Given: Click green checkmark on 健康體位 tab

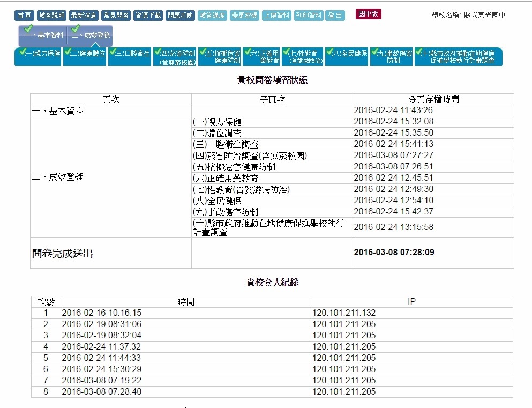Looking at the screenshot, I should [x=68, y=51].
